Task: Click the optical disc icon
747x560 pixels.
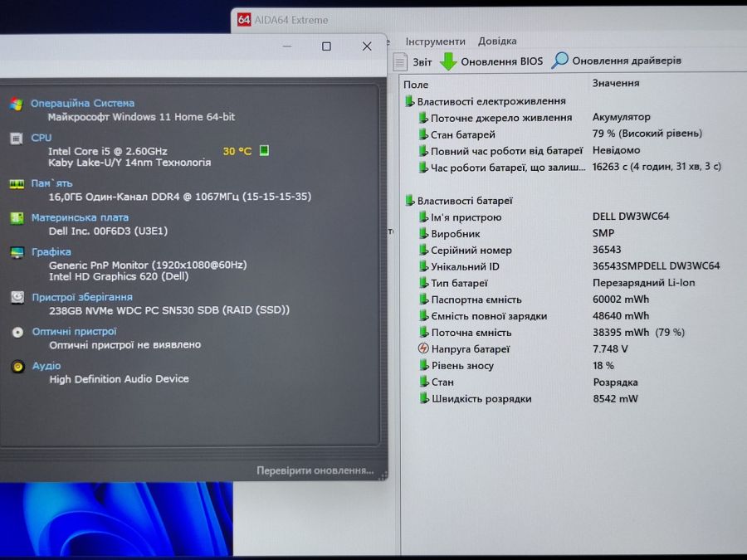Action: (17, 333)
